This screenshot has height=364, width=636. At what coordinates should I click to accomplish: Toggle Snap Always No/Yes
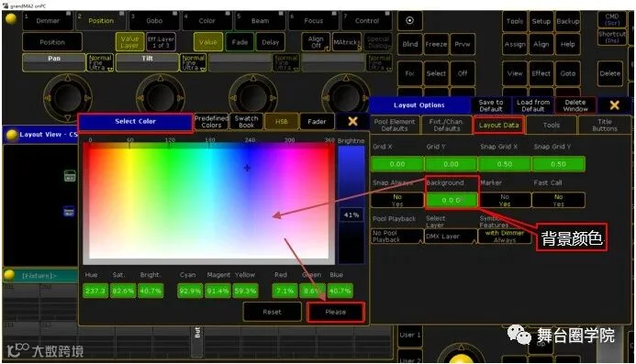397,200
